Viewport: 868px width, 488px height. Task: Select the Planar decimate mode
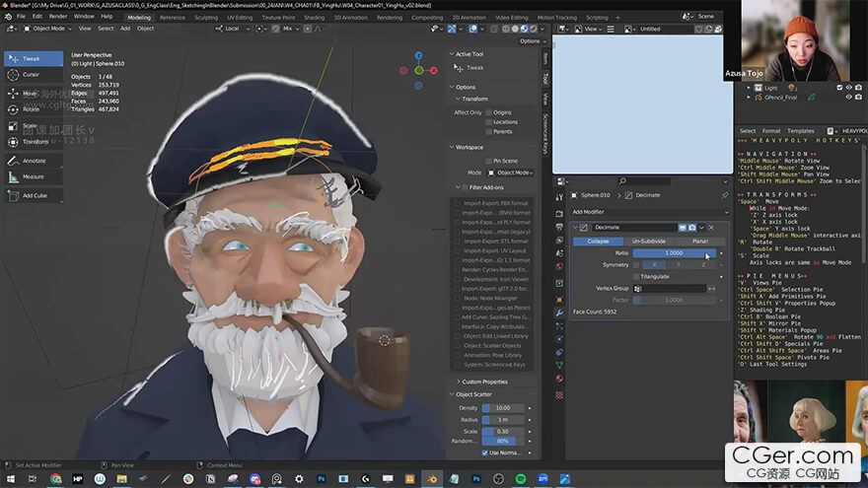[x=699, y=241]
